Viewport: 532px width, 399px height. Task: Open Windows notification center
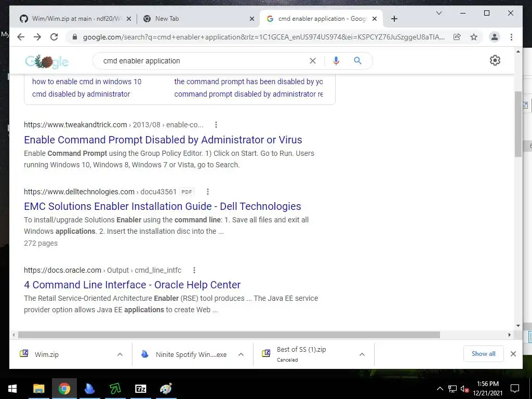click(515, 389)
